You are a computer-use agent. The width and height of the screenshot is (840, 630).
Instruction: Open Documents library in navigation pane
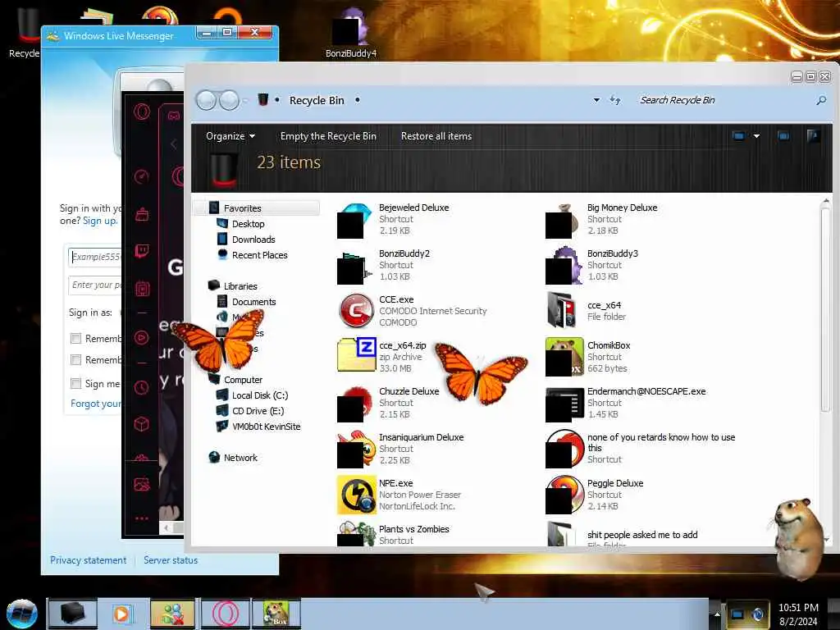point(254,302)
